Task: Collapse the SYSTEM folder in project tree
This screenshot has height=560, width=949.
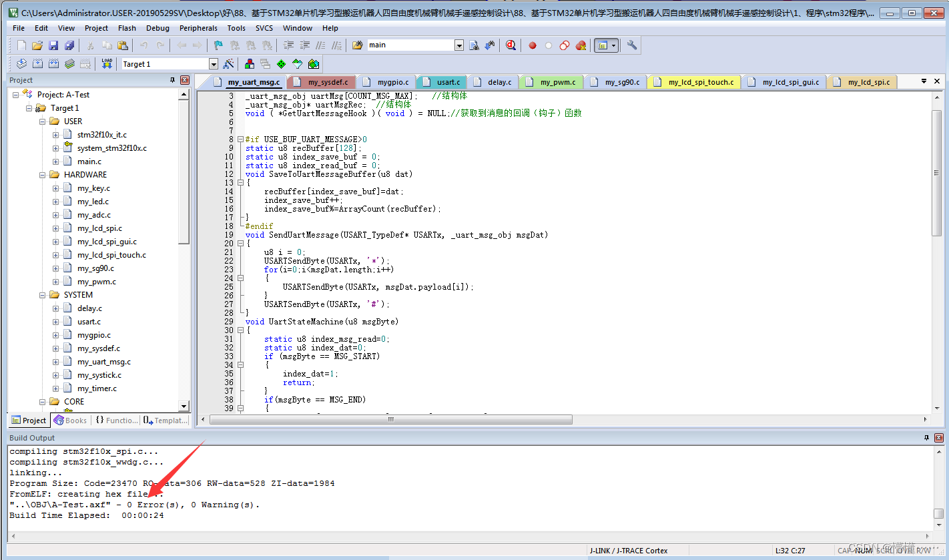Action: [43, 295]
